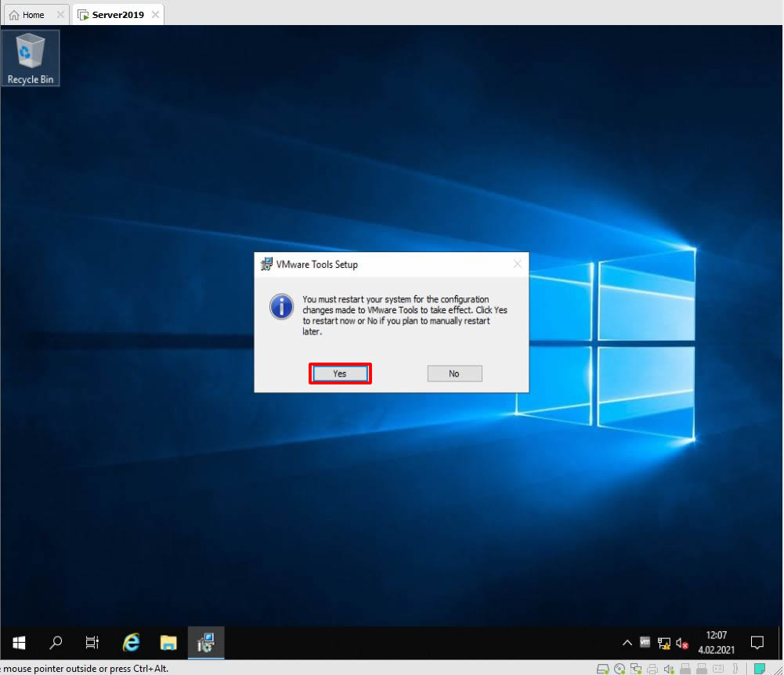Click the Show desktop strip at the taskbar edge

[781, 642]
